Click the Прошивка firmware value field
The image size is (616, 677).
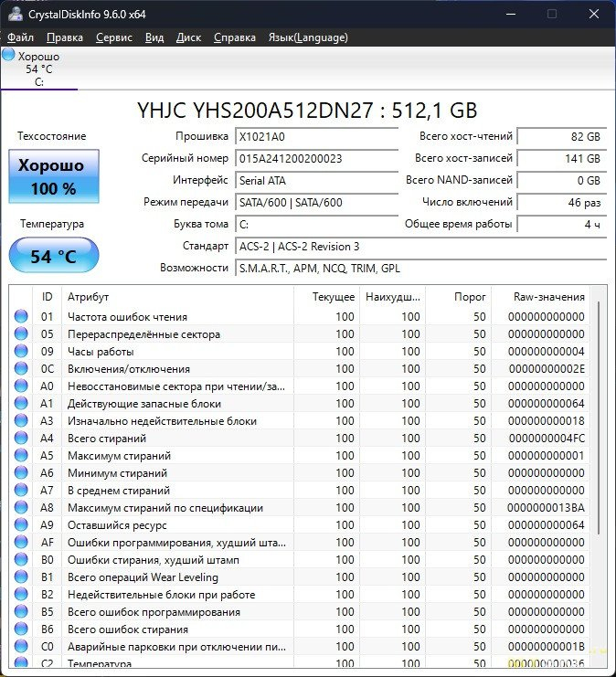click(303, 136)
